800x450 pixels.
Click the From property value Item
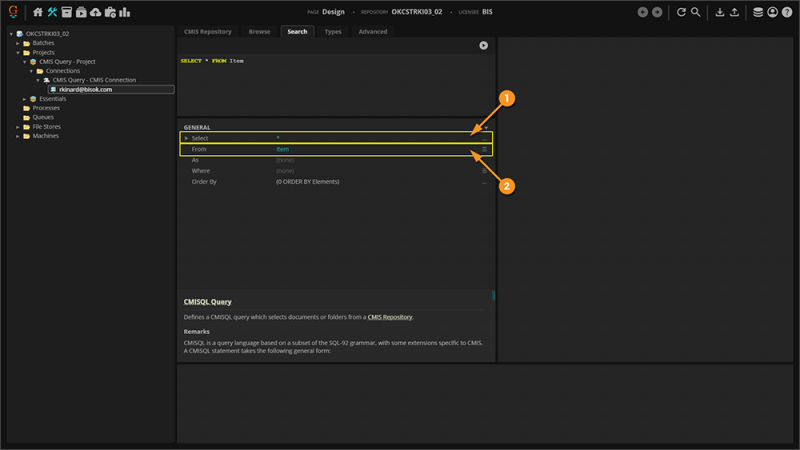282,149
